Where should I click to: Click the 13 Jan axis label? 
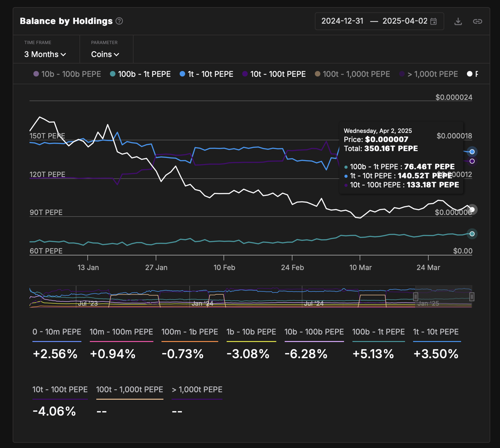coord(88,268)
